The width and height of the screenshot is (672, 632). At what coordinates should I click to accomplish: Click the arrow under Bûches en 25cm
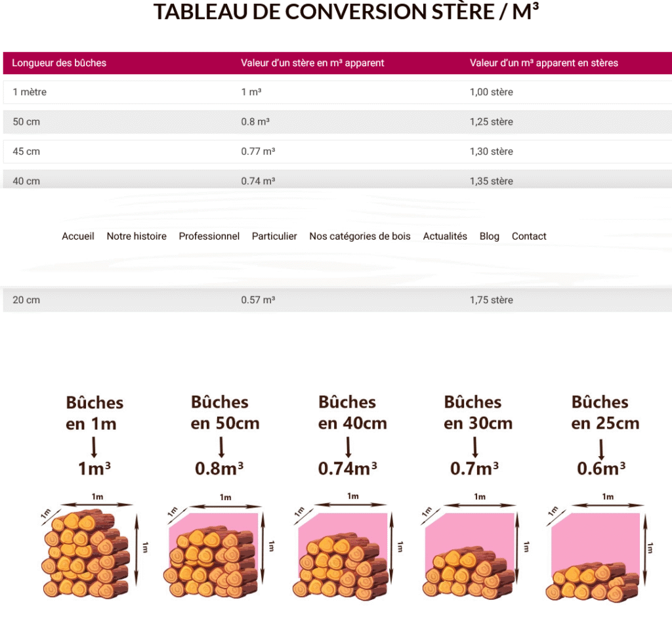601,449
